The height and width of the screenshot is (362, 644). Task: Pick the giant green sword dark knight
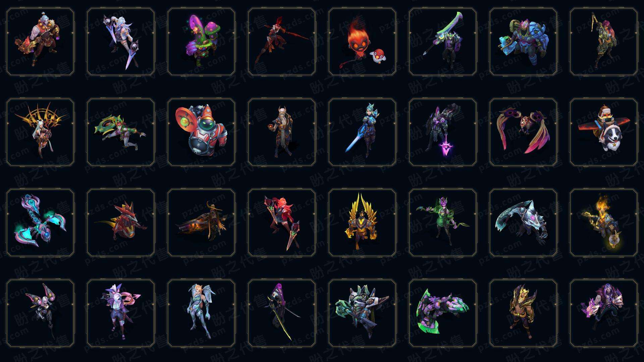(443, 42)
